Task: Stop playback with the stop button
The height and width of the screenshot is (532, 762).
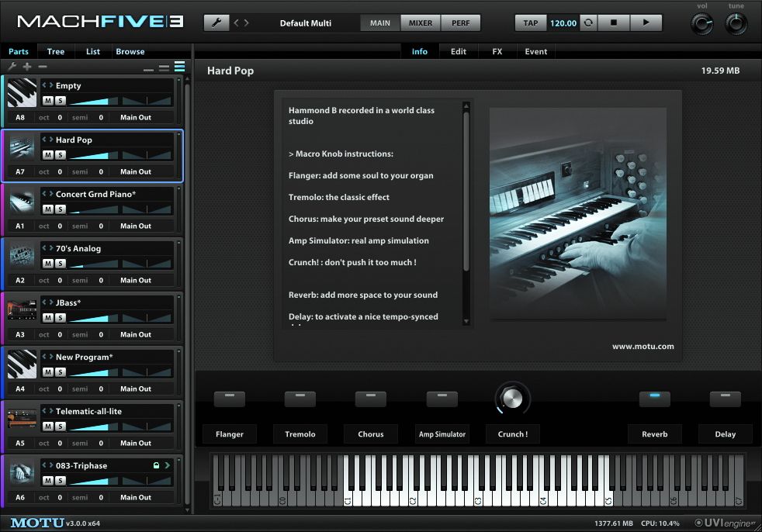Action: tap(613, 22)
